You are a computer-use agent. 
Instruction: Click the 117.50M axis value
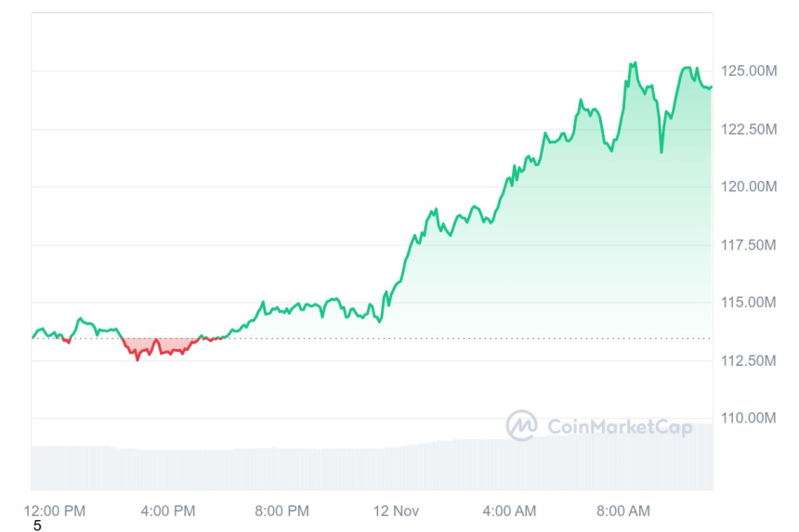748,245
